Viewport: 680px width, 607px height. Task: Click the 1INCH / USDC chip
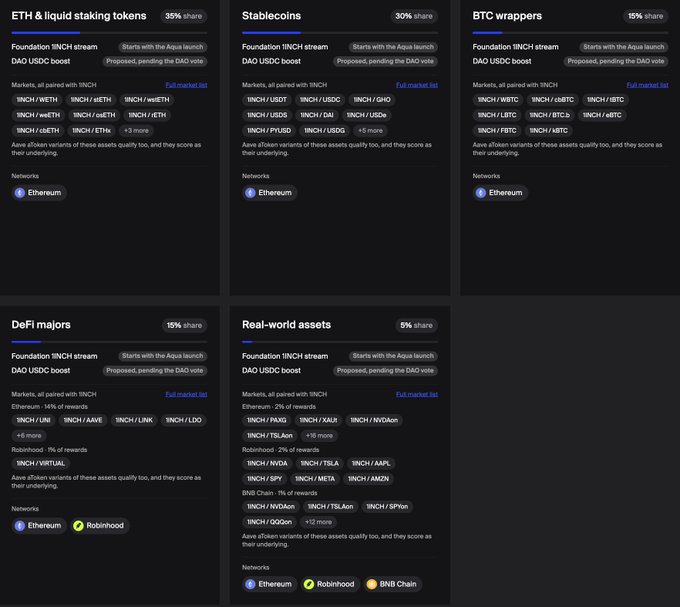[x=320, y=100]
